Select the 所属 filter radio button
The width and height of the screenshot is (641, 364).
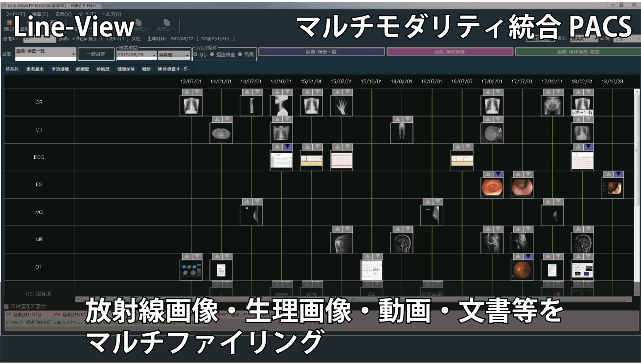point(239,54)
